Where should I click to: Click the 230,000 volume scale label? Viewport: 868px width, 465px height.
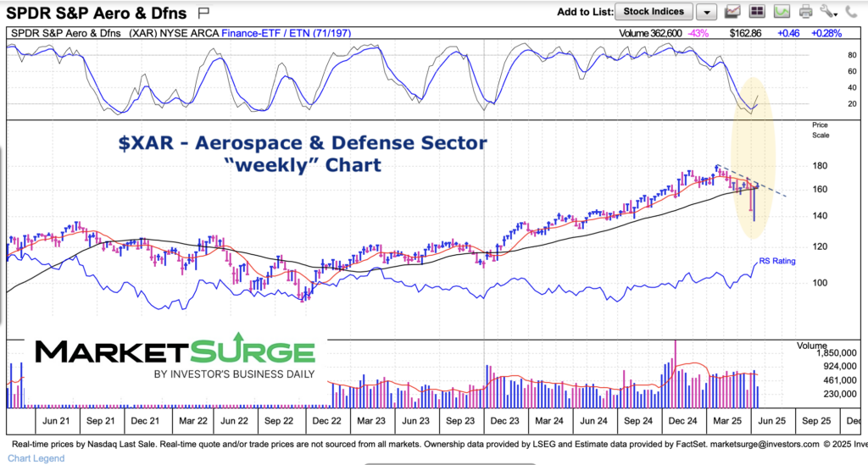pos(838,394)
